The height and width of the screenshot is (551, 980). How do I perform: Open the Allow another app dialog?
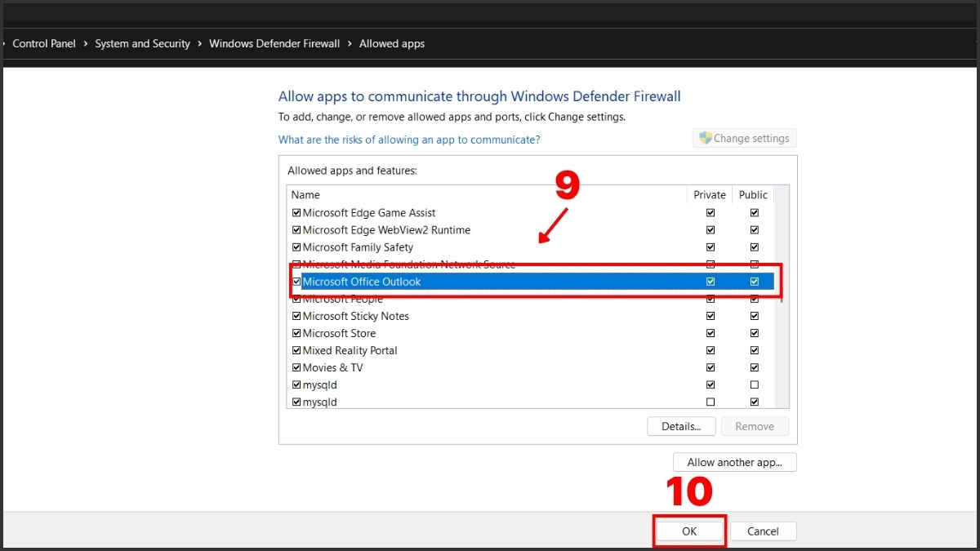(734, 462)
